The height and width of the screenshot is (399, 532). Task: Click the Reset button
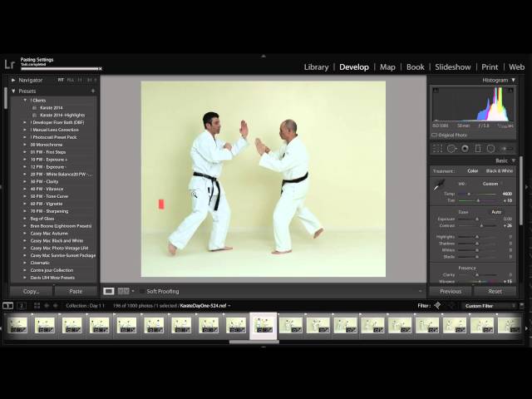(x=495, y=291)
